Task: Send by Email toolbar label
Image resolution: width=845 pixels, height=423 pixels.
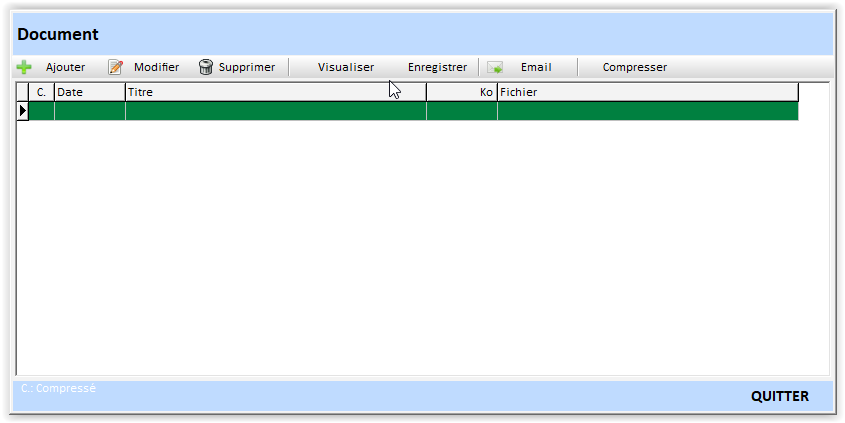Action: click(x=536, y=67)
